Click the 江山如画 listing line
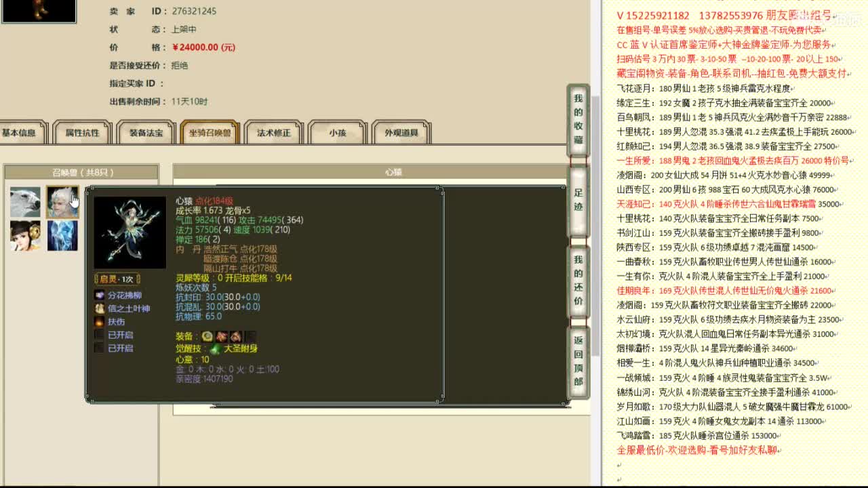Screen dimensions: 868x488 [722, 421]
